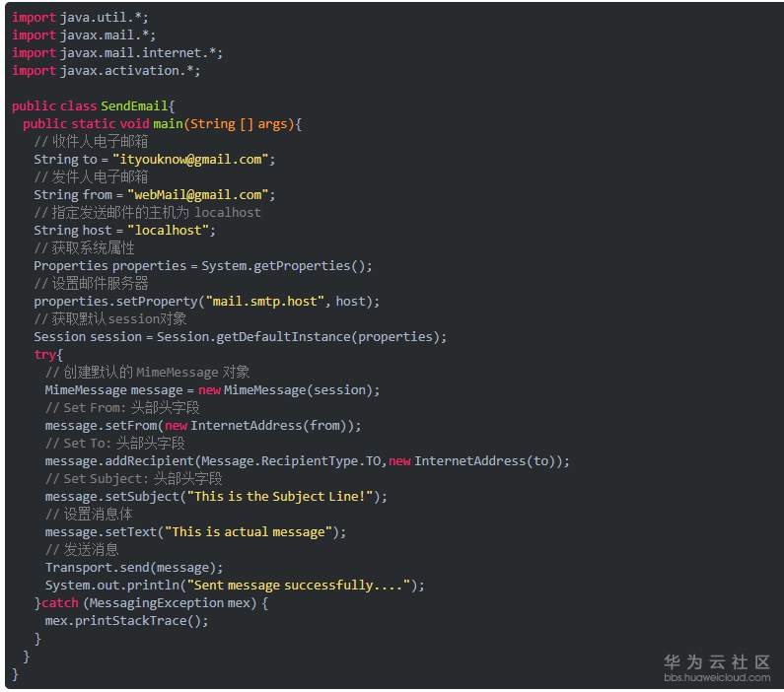Viewport: 784px width, 692px height.
Task: Click the 'String host = "localhost";' line
Action: coord(124,231)
